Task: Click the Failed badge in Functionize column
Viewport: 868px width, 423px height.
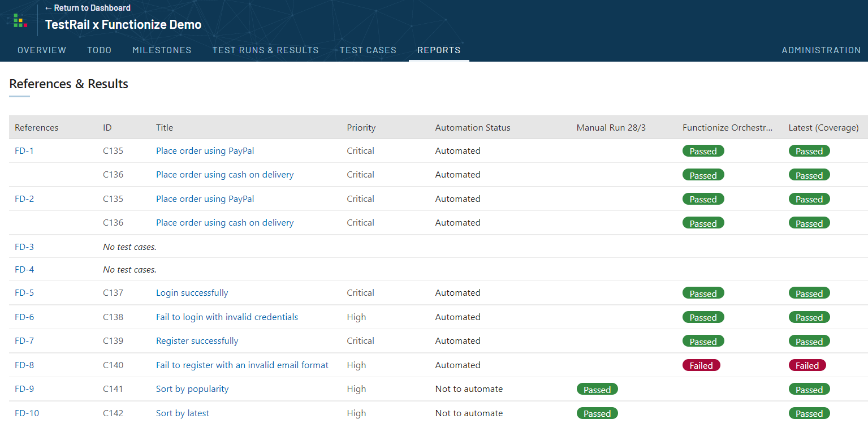Action: point(701,365)
